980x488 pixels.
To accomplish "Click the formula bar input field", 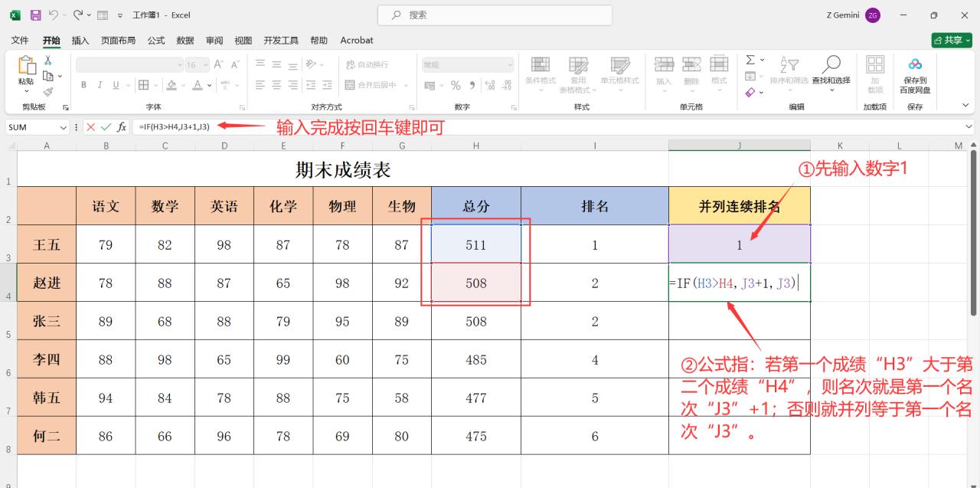I will point(547,127).
